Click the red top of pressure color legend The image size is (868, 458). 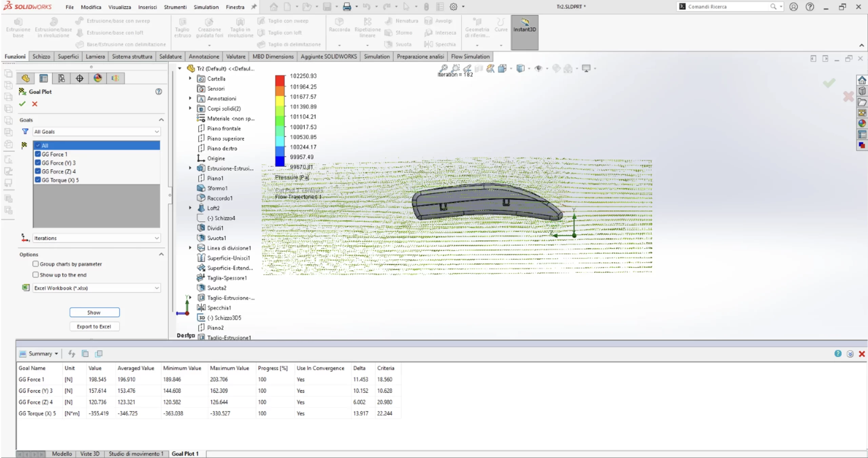(280, 80)
